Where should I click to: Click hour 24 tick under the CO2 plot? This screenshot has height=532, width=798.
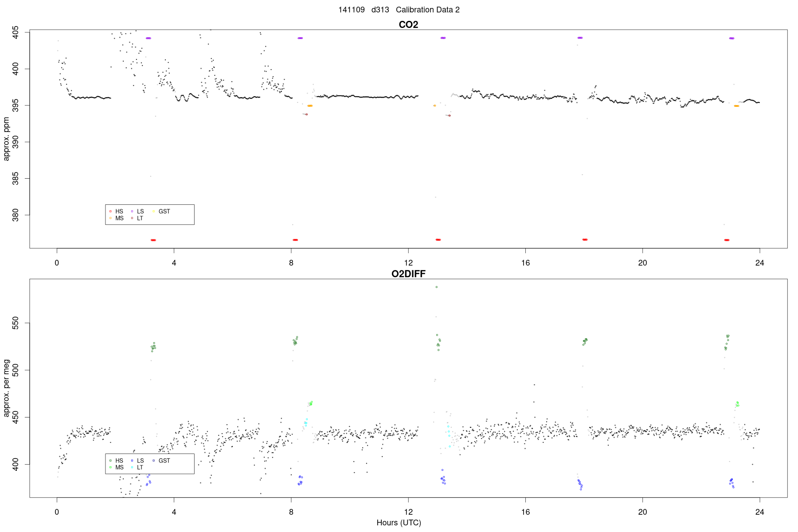[760, 263]
